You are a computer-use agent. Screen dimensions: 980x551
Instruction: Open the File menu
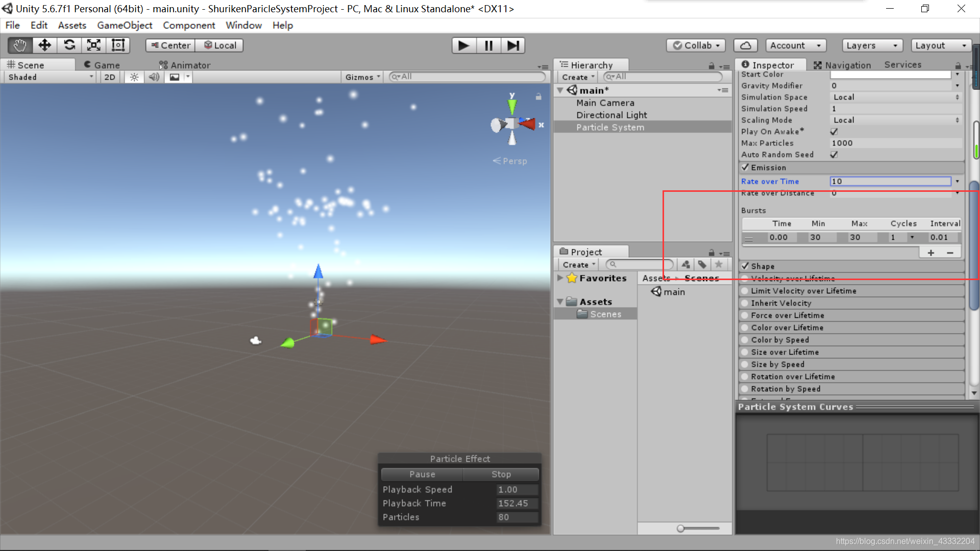point(12,26)
